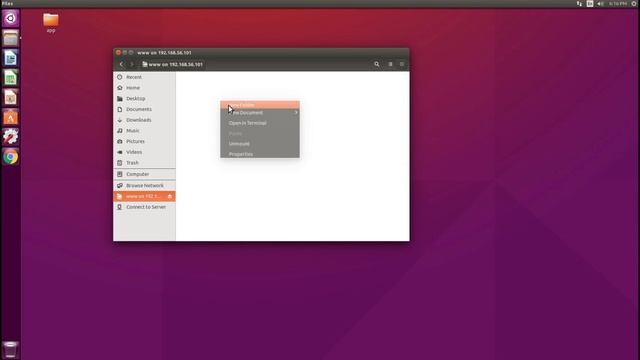The image size is (640, 360).
Task: Open System Settings from the launcher
Action: point(11,137)
